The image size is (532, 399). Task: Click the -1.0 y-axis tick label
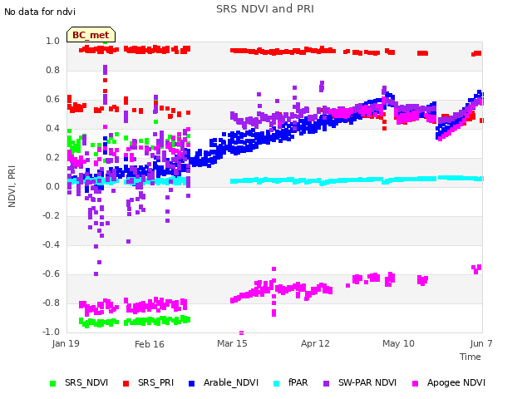point(52,332)
